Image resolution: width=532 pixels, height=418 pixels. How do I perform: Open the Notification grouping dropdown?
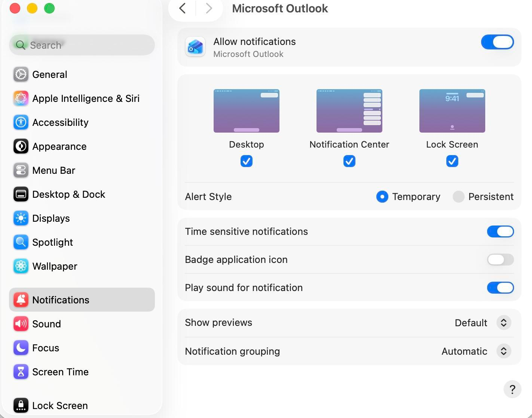pyautogui.click(x=504, y=351)
